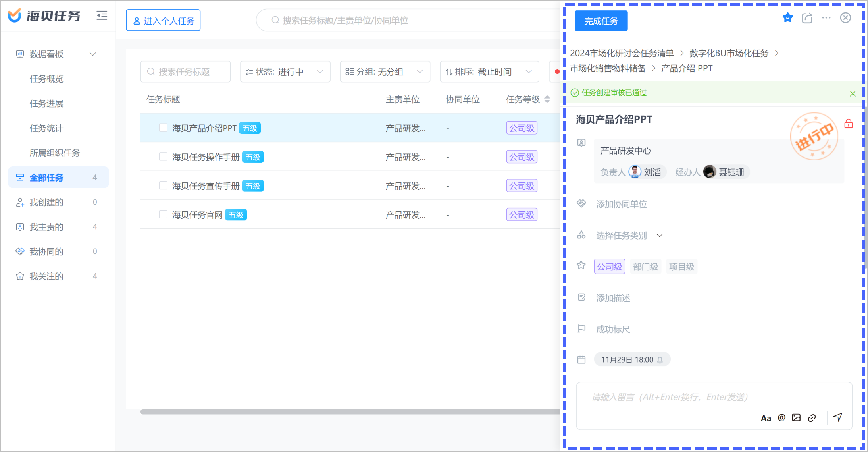Screen dimensions: 868x452
Task: Favorite the task with star icon
Action: pyautogui.click(x=787, y=18)
